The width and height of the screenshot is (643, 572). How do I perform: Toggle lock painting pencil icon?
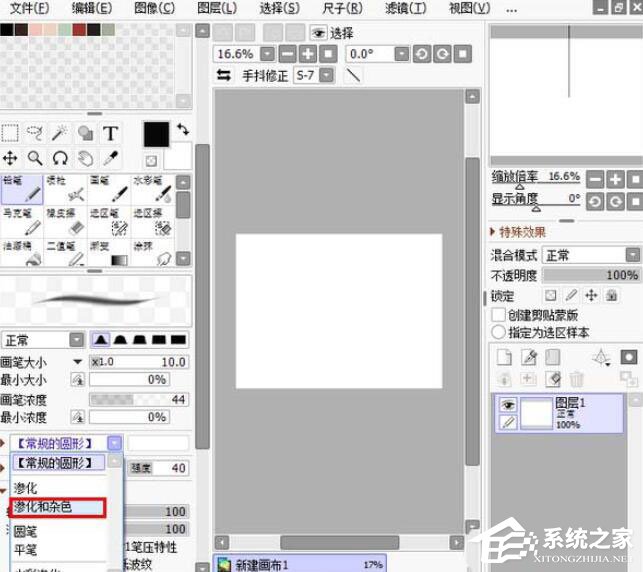[x=571, y=295]
